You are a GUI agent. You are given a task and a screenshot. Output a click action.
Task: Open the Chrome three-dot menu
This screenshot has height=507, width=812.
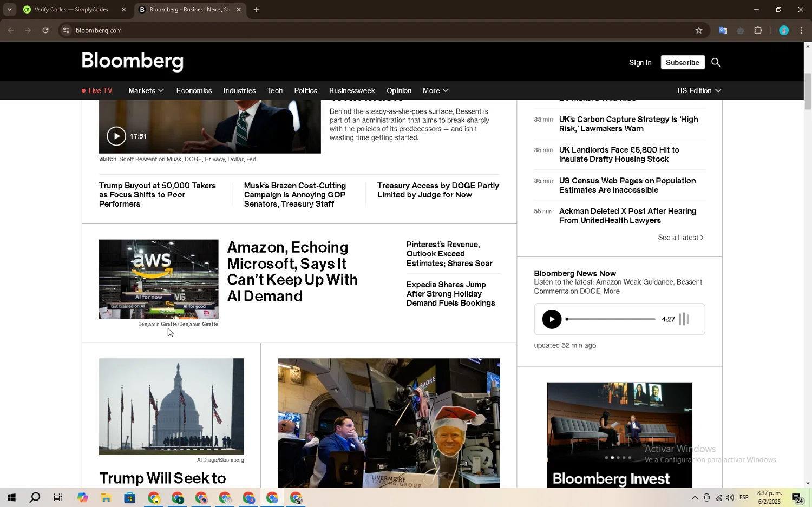coord(801,30)
